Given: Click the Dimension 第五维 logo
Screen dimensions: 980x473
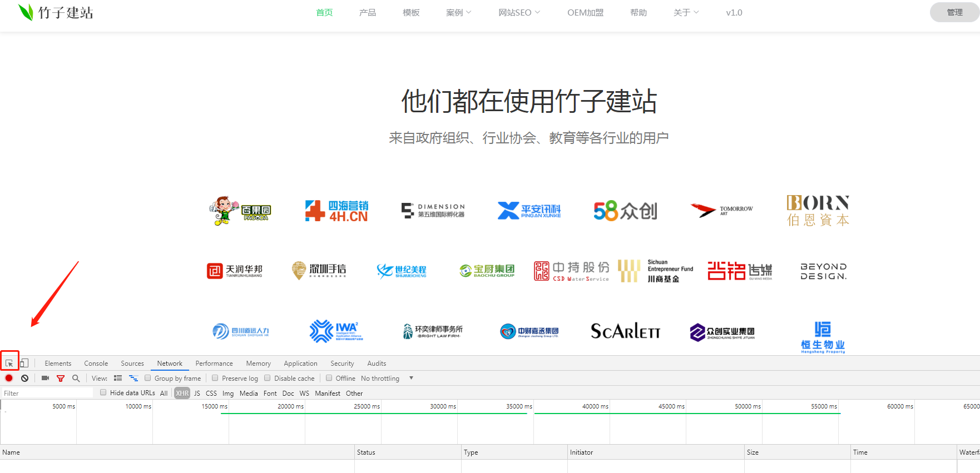Looking at the screenshot, I should pos(433,210).
